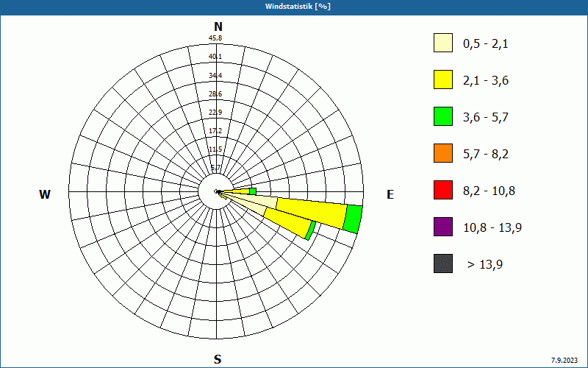Screen dimensions: 588x368
Task: Select the purple 10,8 - 13,9 legend swatch
Action: click(443, 227)
